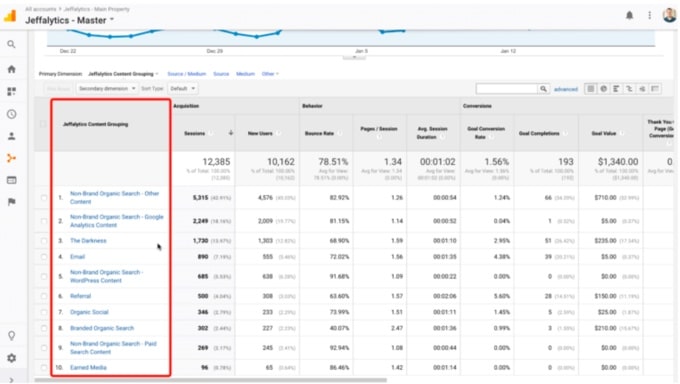680x384 pixels.
Task: Click the advanced filter link
Action: pyautogui.click(x=566, y=89)
